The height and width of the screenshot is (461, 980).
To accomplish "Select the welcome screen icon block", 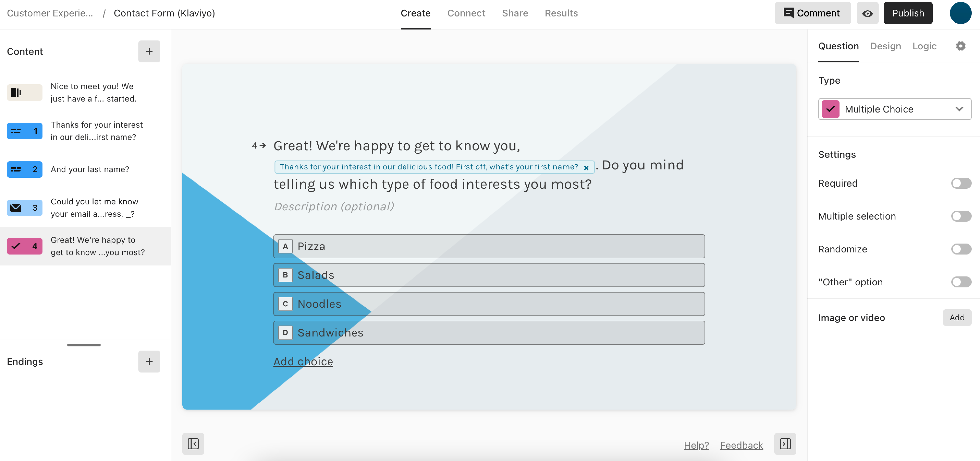I will 25,92.
